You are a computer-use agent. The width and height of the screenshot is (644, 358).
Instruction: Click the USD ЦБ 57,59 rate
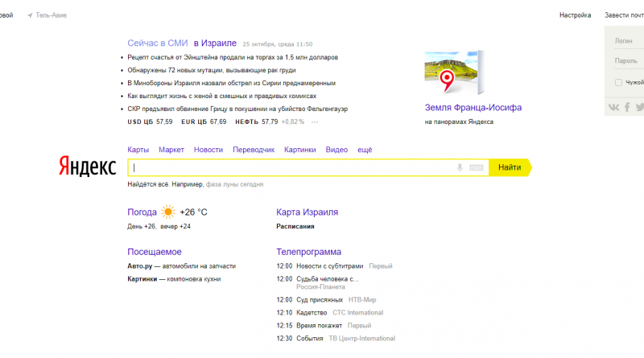(150, 122)
